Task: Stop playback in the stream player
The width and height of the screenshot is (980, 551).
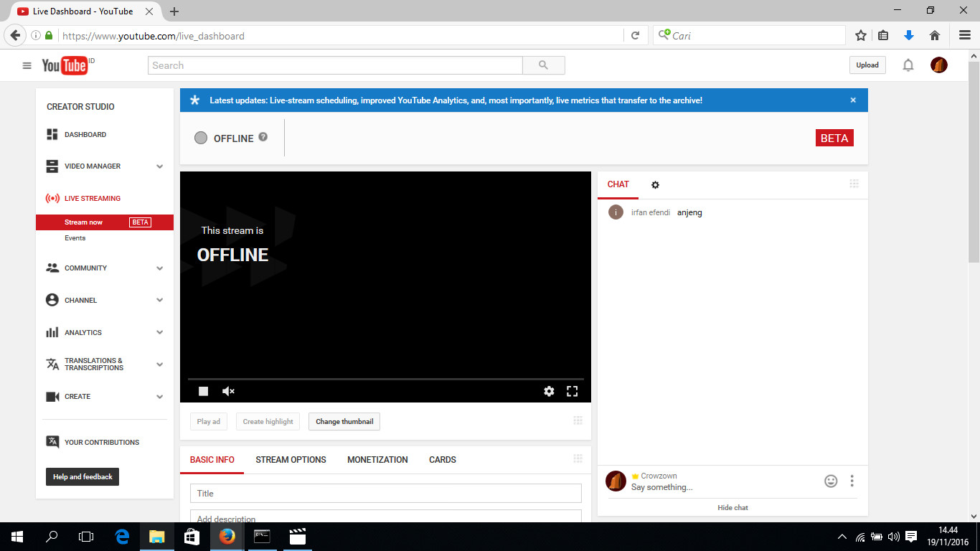Action: tap(204, 391)
